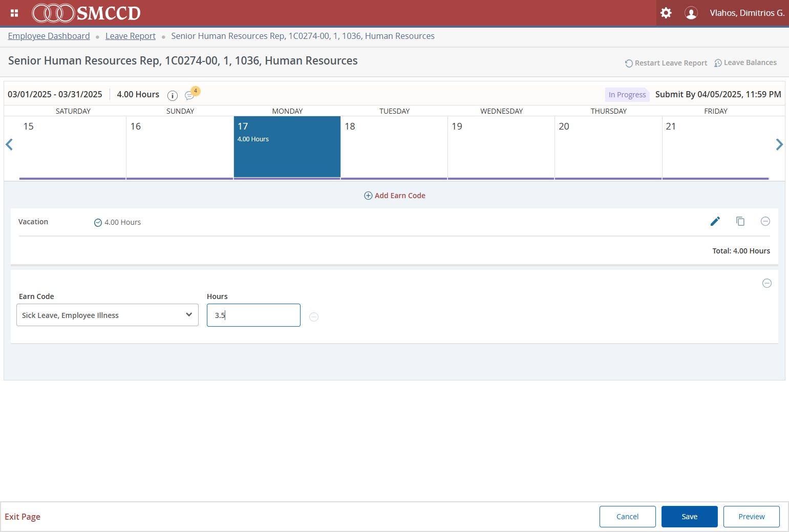
Task: Click Submit By 04/05/2025 deadline text
Action: [718, 94]
